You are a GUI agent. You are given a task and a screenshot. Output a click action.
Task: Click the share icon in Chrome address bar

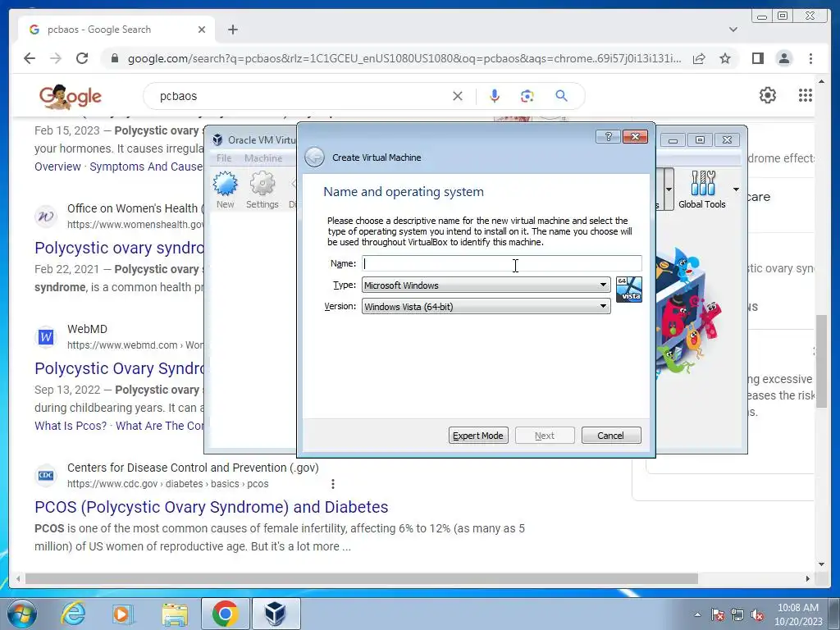click(699, 58)
